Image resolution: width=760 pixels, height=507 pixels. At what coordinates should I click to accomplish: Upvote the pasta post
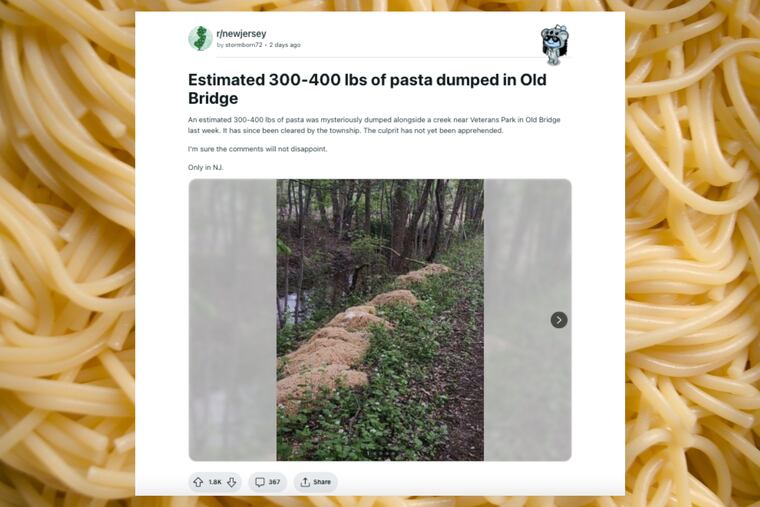[198, 482]
